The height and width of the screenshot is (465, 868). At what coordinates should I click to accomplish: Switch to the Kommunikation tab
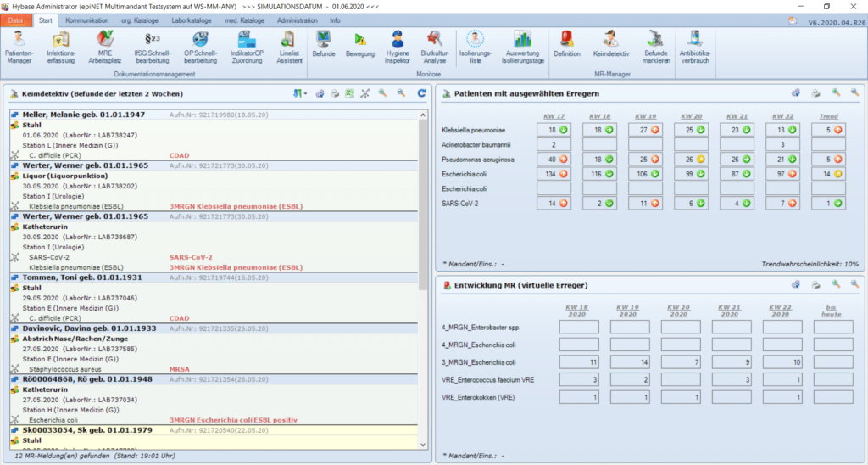89,19
